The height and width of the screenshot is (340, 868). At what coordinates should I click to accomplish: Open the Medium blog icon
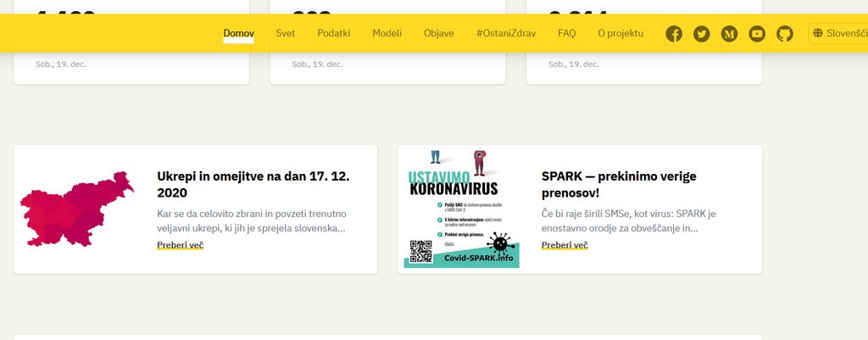(729, 34)
